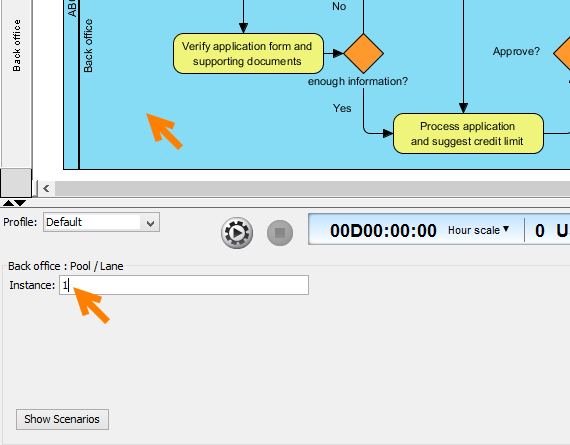Open the Profile dropdown showing Default

(x=101, y=222)
